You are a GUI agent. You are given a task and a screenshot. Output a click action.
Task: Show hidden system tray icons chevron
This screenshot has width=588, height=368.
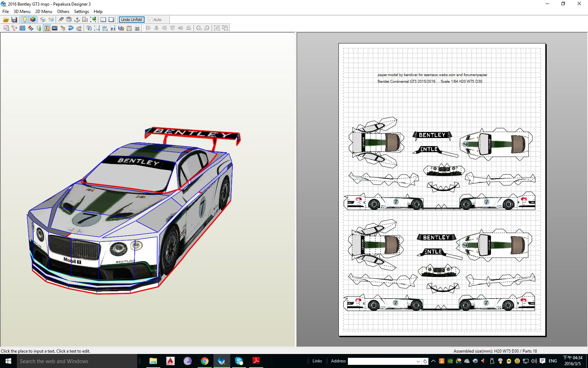[433, 361]
